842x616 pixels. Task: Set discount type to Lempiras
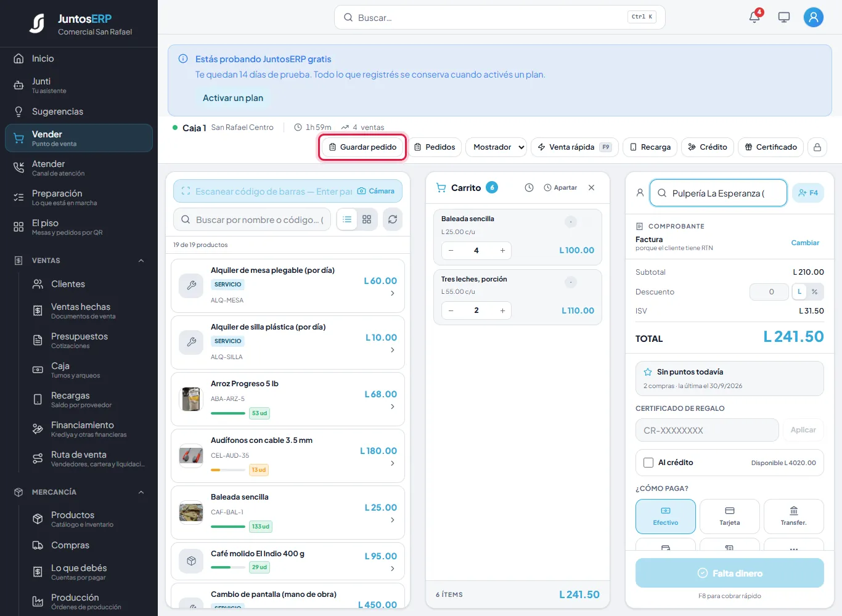[799, 292]
